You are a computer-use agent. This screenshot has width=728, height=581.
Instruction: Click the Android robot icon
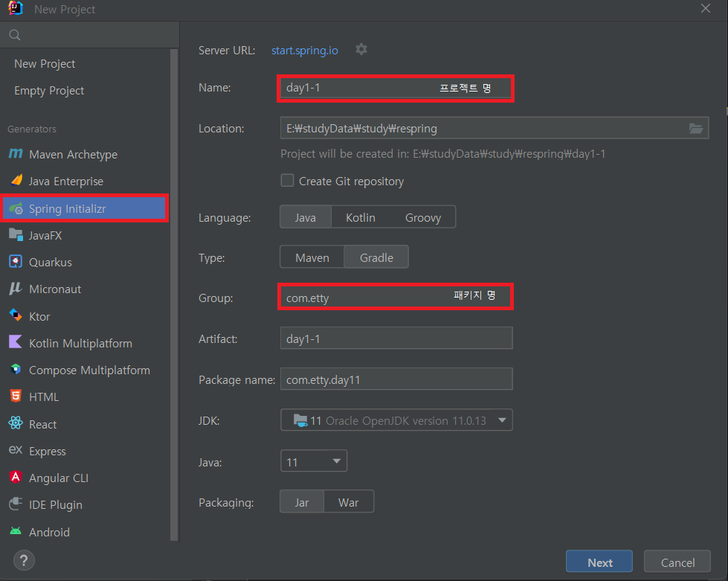pos(16,531)
